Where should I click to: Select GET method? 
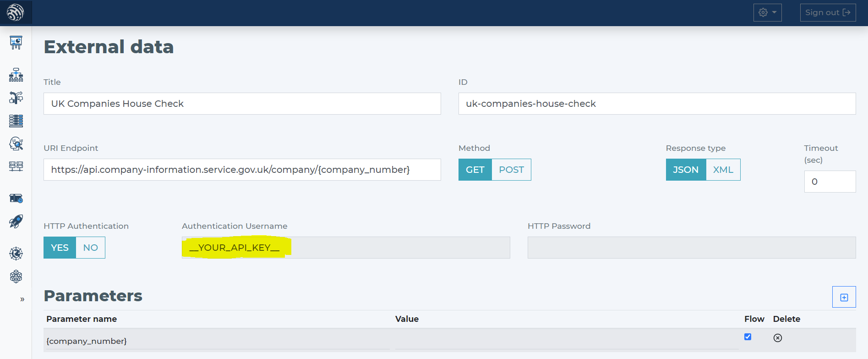(x=475, y=170)
